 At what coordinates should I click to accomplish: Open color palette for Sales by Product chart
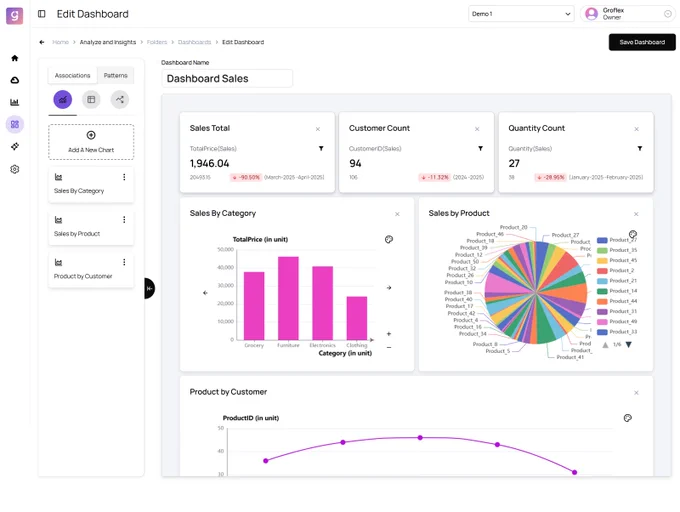(x=633, y=234)
